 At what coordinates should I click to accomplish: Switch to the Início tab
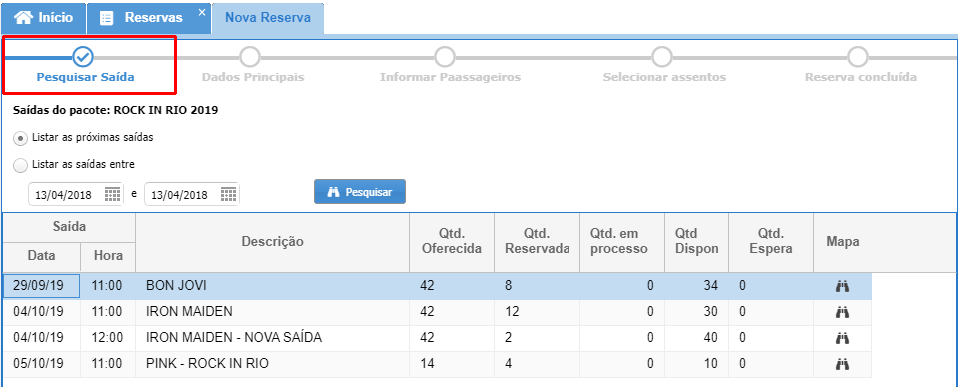tap(43, 18)
